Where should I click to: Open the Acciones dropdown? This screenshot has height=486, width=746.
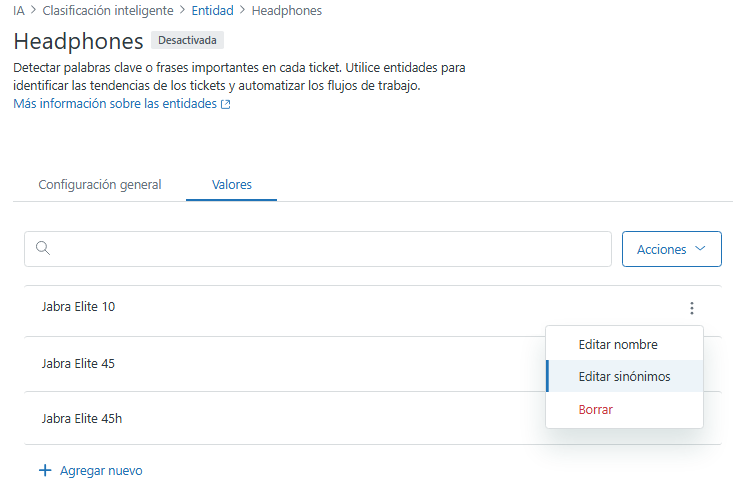coord(671,249)
